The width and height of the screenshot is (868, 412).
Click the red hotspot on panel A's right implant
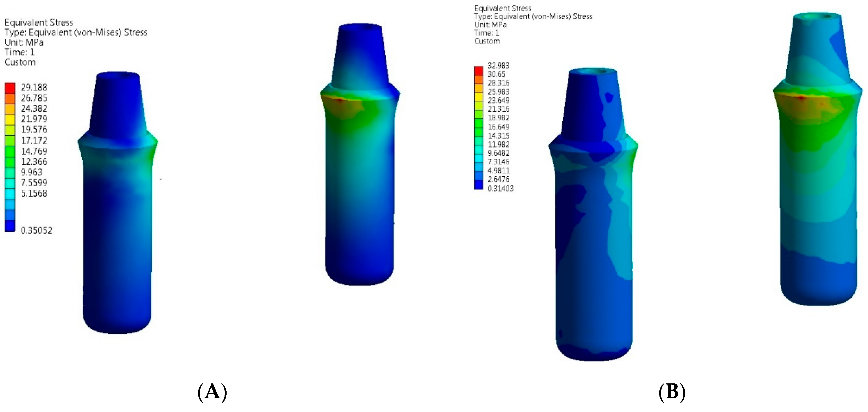[x=340, y=100]
